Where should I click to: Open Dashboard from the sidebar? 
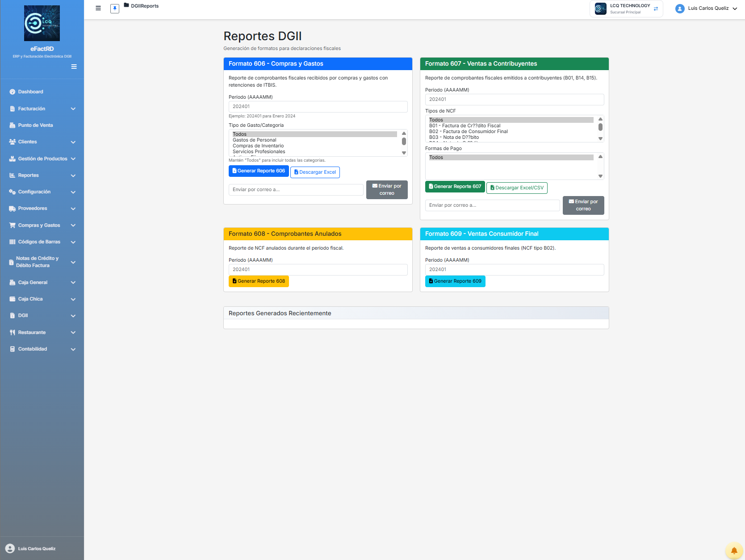[30, 92]
